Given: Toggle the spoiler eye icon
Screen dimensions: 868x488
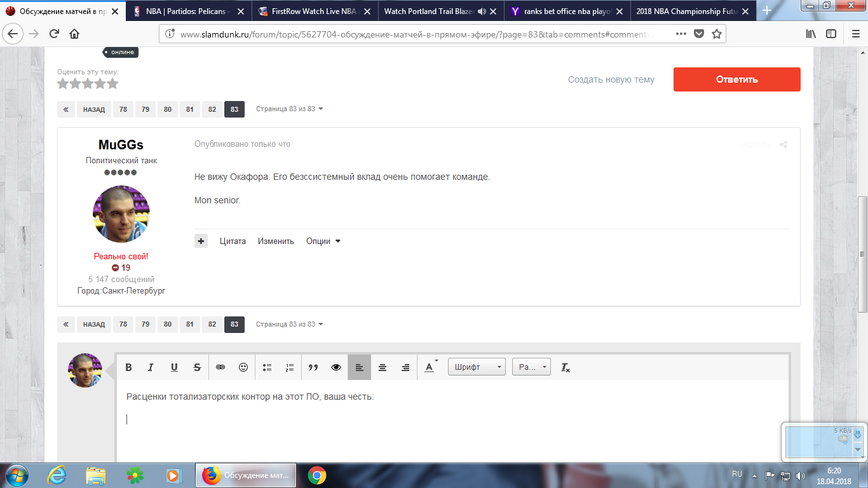Looking at the screenshot, I should click(336, 367).
